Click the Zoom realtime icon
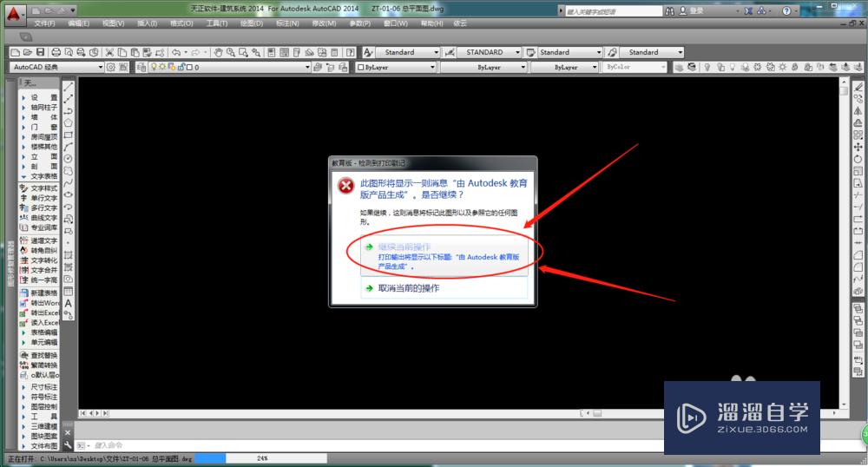 point(230,52)
